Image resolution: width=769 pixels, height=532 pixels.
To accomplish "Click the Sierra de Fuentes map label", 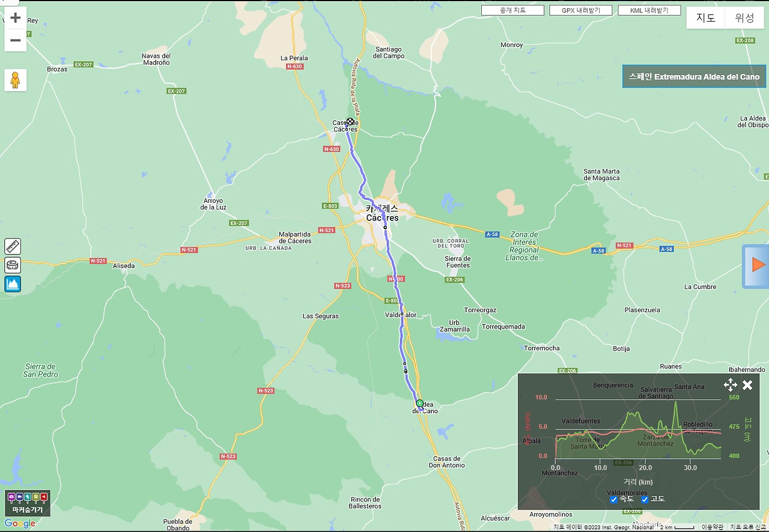I will coord(458,261).
